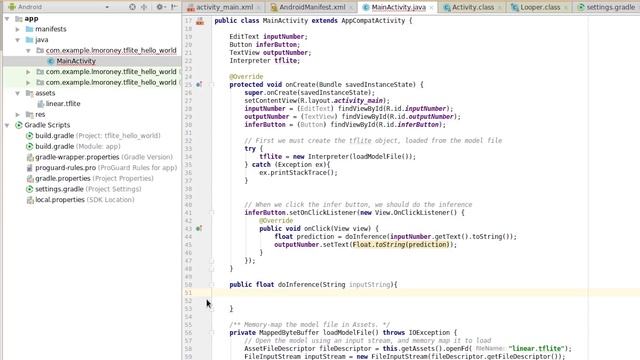Fold the doInference method at line 50
The image size is (640, 360).
coord(212,284)
